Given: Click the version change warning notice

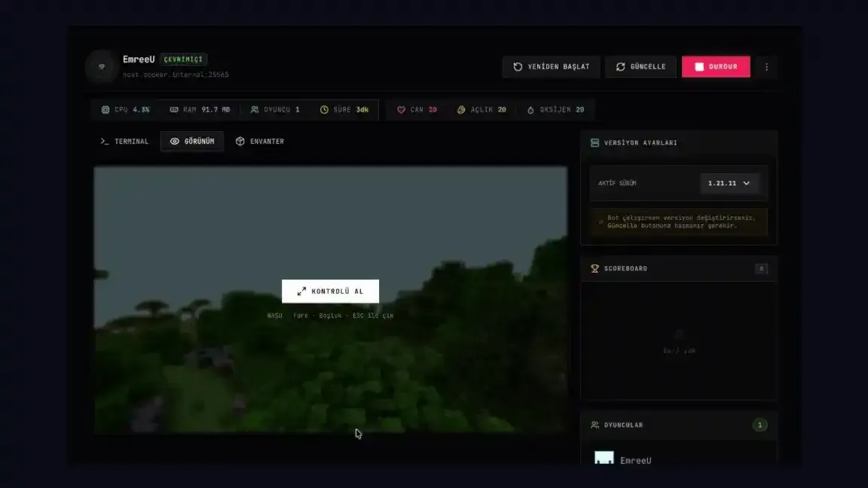Looking at the screenshot, I should (679, 222).
